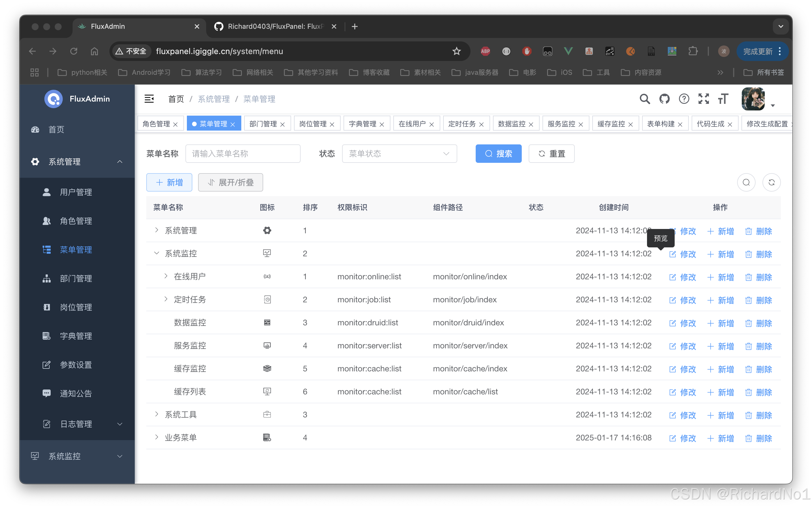The width and height of the screenshot is (812, 508).
Task: Click the blue 搜索 button
Action: tap(498, 154)
